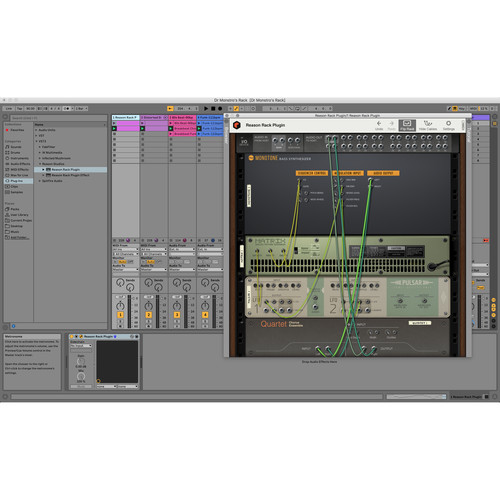The height and width of the screenshot is (500, 500).
Task: Open the Key mapping button in the control bar
Action: (461, 108)
